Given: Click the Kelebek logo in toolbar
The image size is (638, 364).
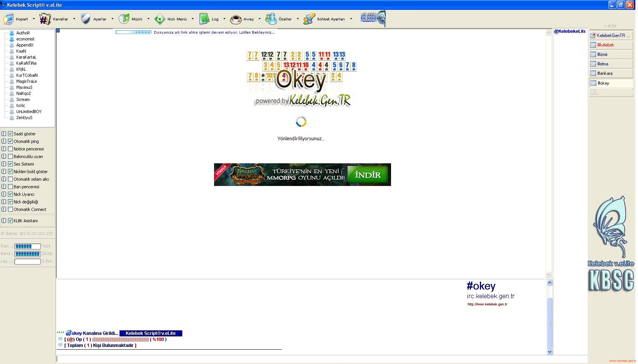Looking at the screenshot, I should pos(373,19).
